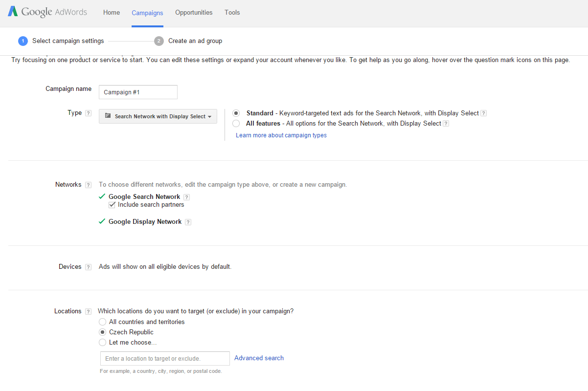Open help icon next to Devices label
The width and height of the screenshot is (588, 391).
click(88, 267)
